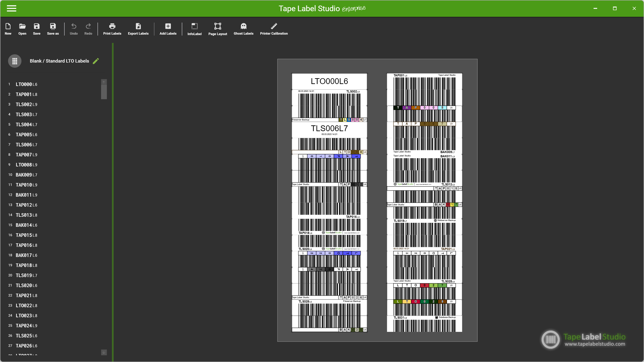The width and height of the screenshot is (644, 362).
Task: Select label TLS025 L6 in list
Action: coord(26,336)
